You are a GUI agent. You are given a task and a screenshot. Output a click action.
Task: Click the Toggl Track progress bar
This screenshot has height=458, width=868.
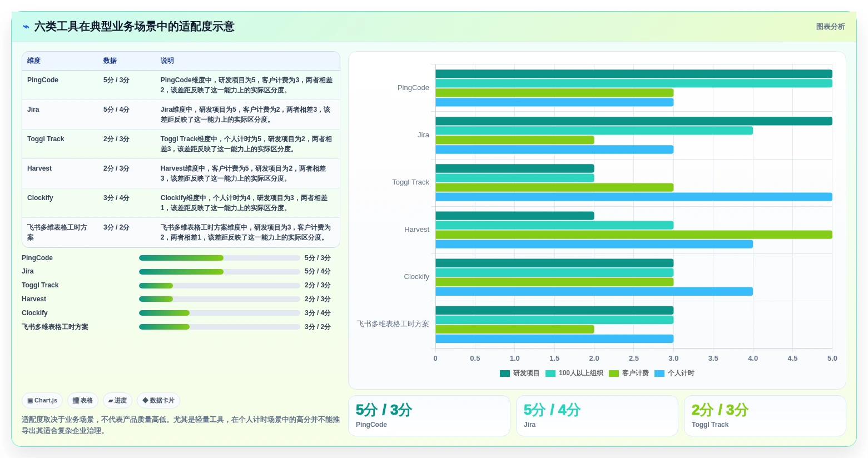click(220, 286)
